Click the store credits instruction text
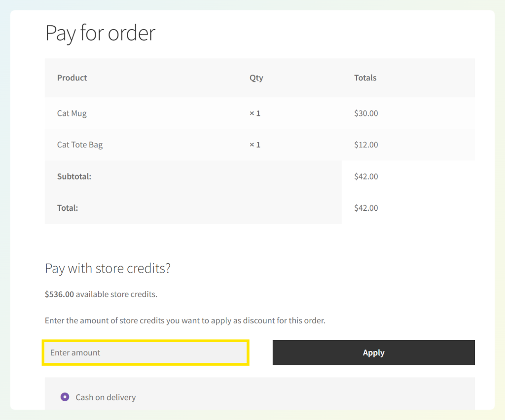This screenshot has height=420, width=505. click(185, 320)
